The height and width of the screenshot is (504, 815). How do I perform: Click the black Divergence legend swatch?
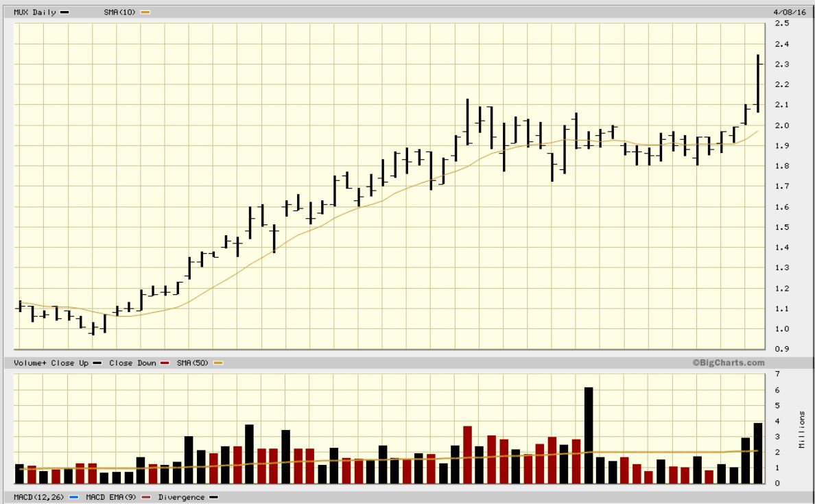click(213, 498)
